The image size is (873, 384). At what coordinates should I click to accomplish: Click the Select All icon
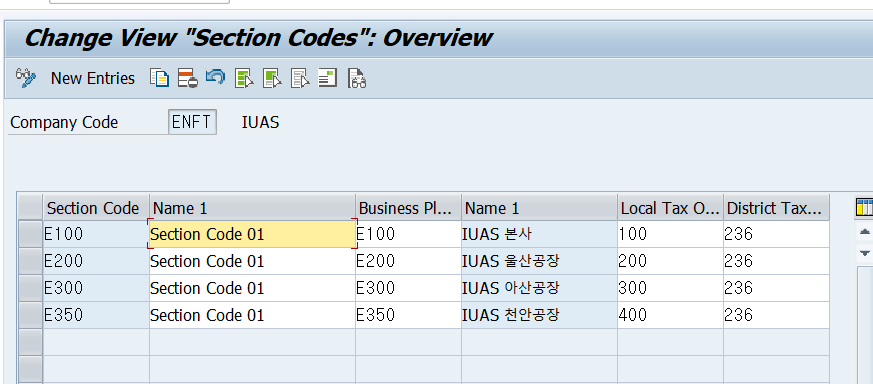tap(244, 78)
